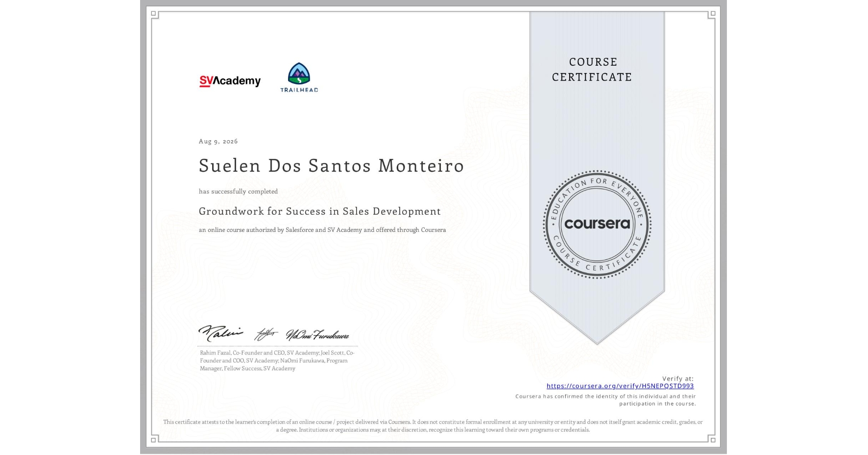The image size is (868, 455).
Task: Click NaOmi Furukawa's signature
Action: point(317,335)
